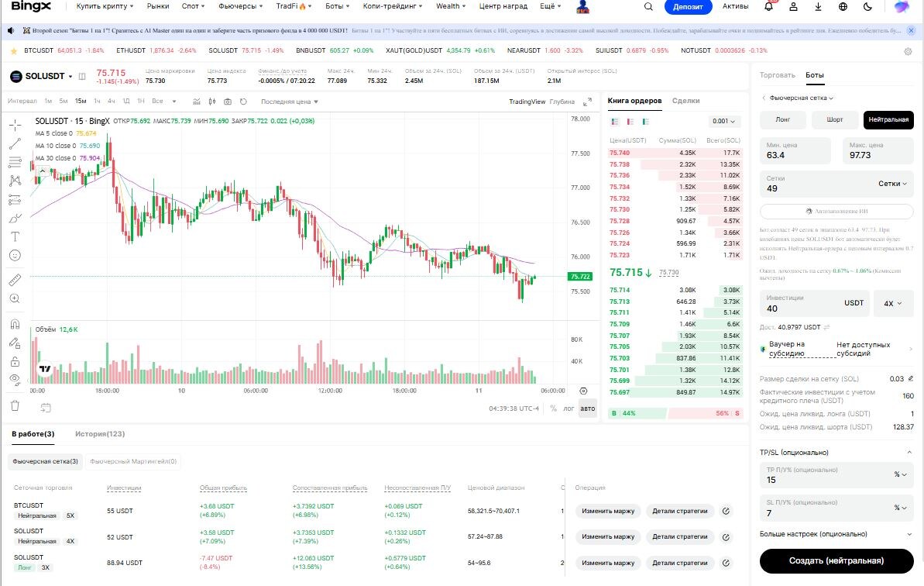Viewport: 924px width, 586px height.
Task: Open language globe selector
Action: (x=843, y=6)
